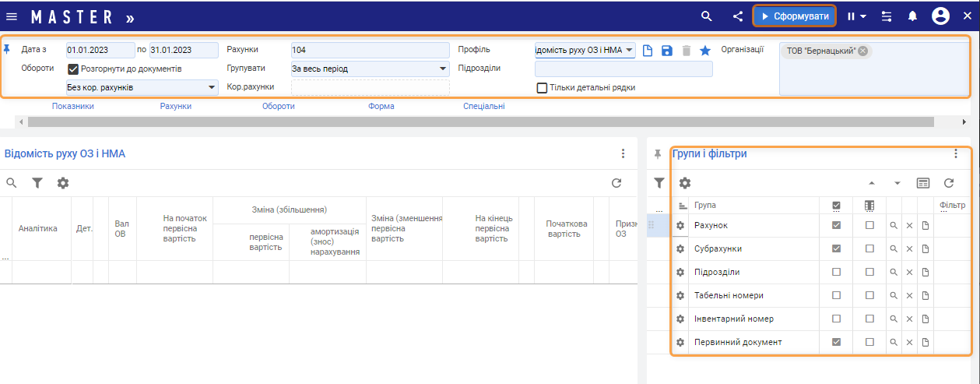980x384 pixels.
Task: Save the profile with floppy disk icon
Action: pos(666,51)
